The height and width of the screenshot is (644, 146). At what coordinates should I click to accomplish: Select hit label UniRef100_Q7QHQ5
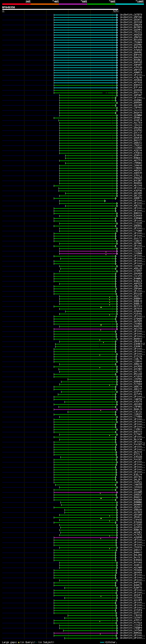[131, 319]
